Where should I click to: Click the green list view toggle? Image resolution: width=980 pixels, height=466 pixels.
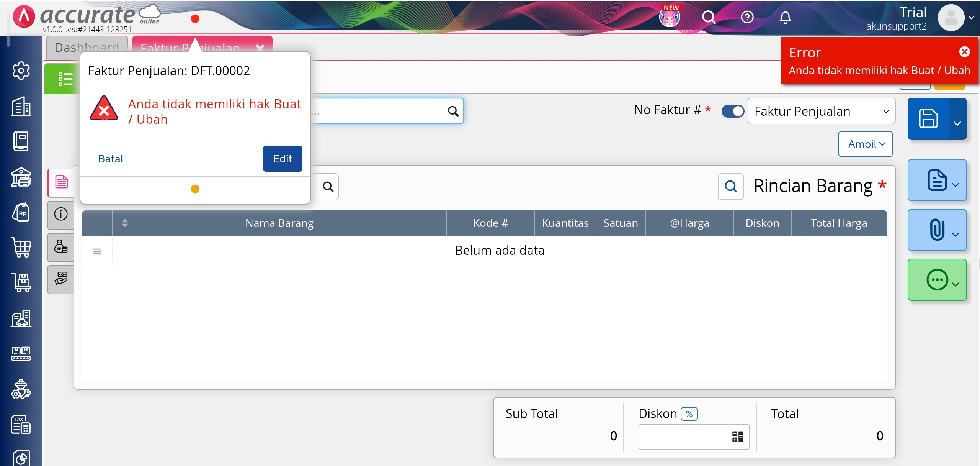pyautogui.click(x=64, y=79)
